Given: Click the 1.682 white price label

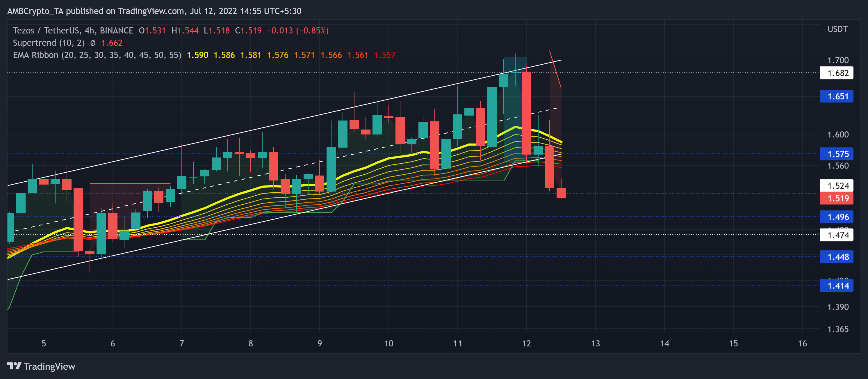Looking at the screenshot, I should click(x=836, y=73).
